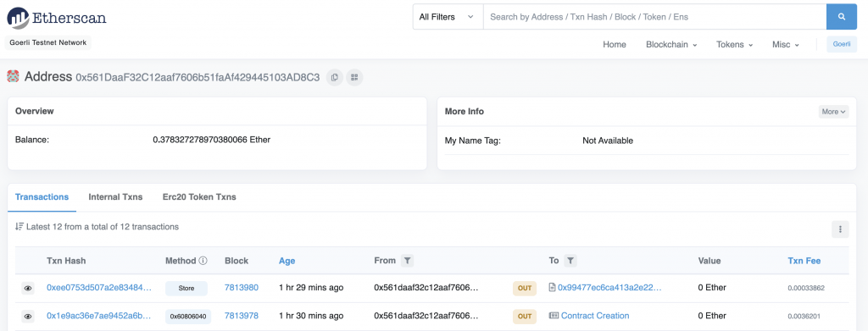Open block 7813980 link
Image resolution: width=868 pixels, height=331 pixels.
click(x=242, y=287)
